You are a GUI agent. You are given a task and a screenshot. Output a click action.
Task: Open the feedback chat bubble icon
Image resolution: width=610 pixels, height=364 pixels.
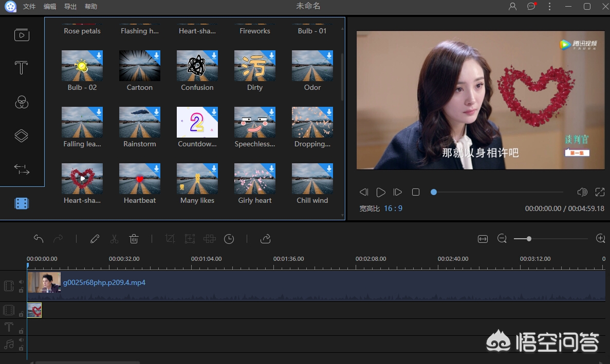[x=531, y=6]
